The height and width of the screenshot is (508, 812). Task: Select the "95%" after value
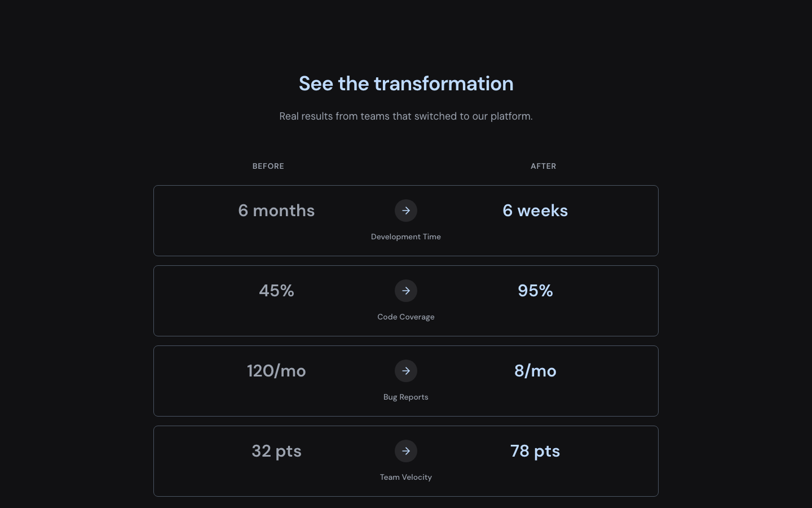point(535,291)
